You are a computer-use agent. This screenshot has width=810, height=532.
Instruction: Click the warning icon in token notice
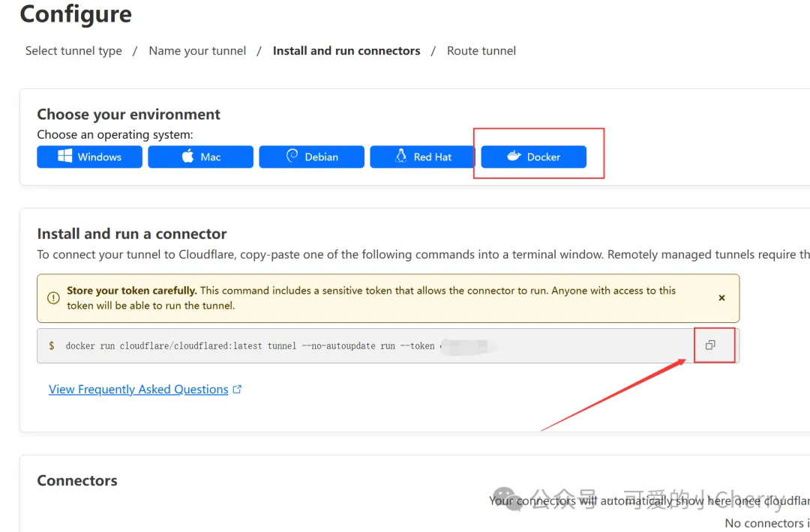[x=53, y=297]
